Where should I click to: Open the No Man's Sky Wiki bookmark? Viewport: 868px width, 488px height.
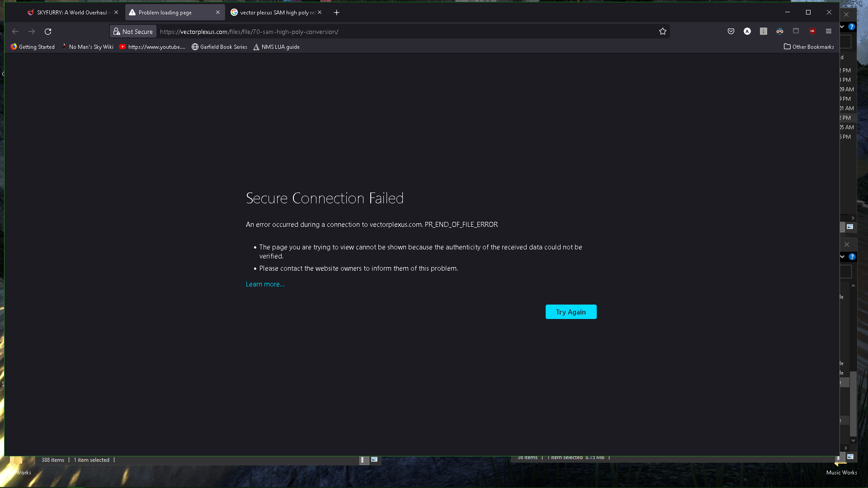[88, 47]
